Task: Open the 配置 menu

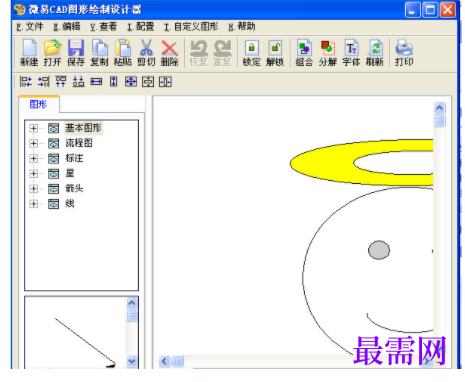Action: coord(140,27)
